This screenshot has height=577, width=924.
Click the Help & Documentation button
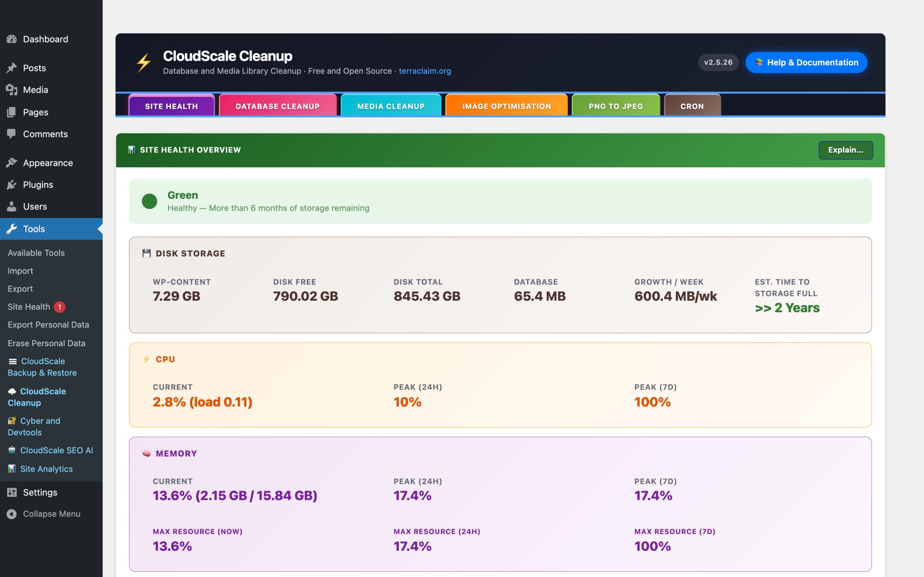tap(806, 62)
